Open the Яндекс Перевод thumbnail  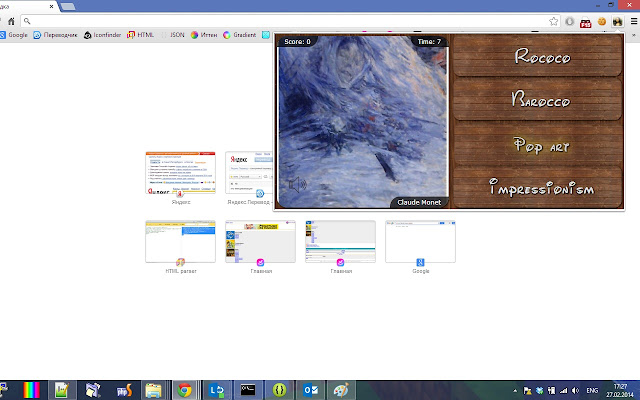pyautogui.click(x=249, y=173)
